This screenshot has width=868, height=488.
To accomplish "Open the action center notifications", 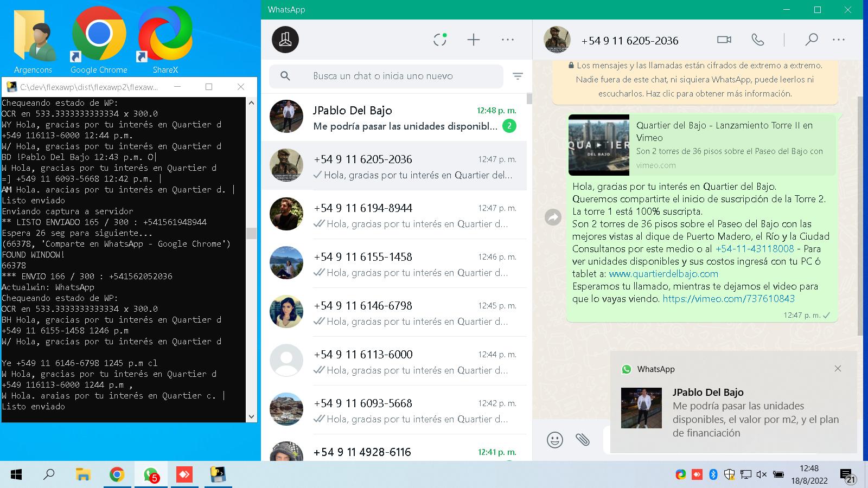I will click(x=848, y=475).
